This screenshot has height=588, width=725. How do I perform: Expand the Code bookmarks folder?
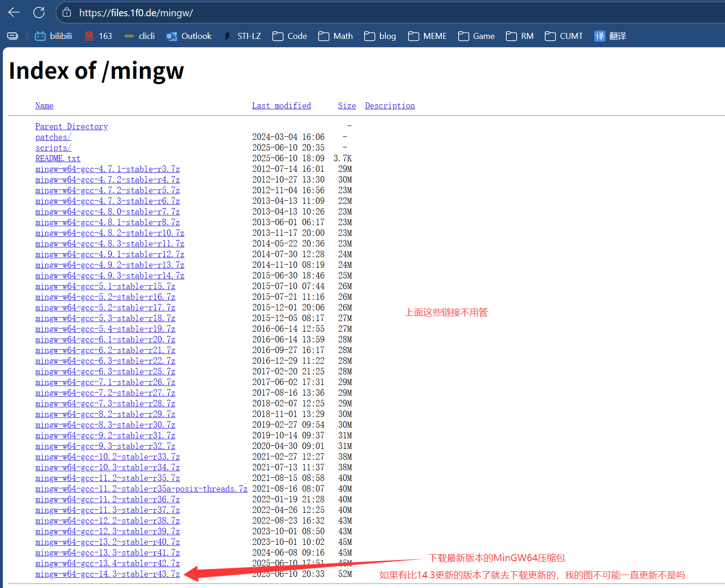[290, 36]
